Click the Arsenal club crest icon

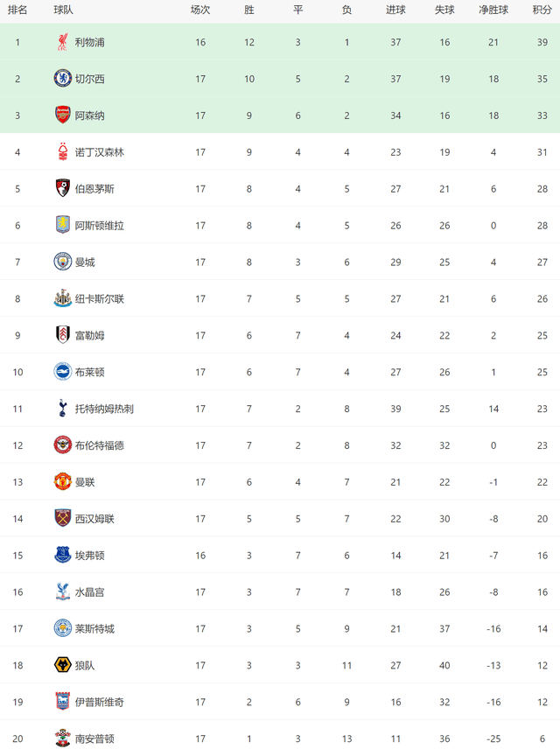click(x=62, y=115)
